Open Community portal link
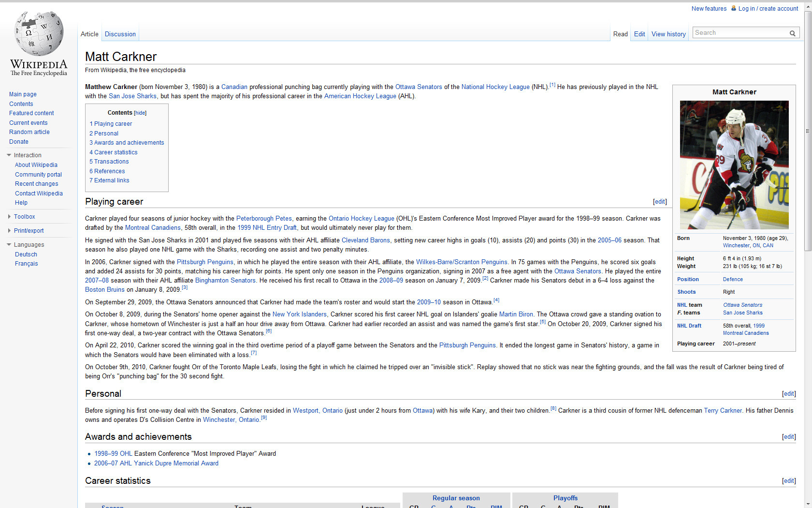The width and height of the screenshot is (812, 508). 38,175
